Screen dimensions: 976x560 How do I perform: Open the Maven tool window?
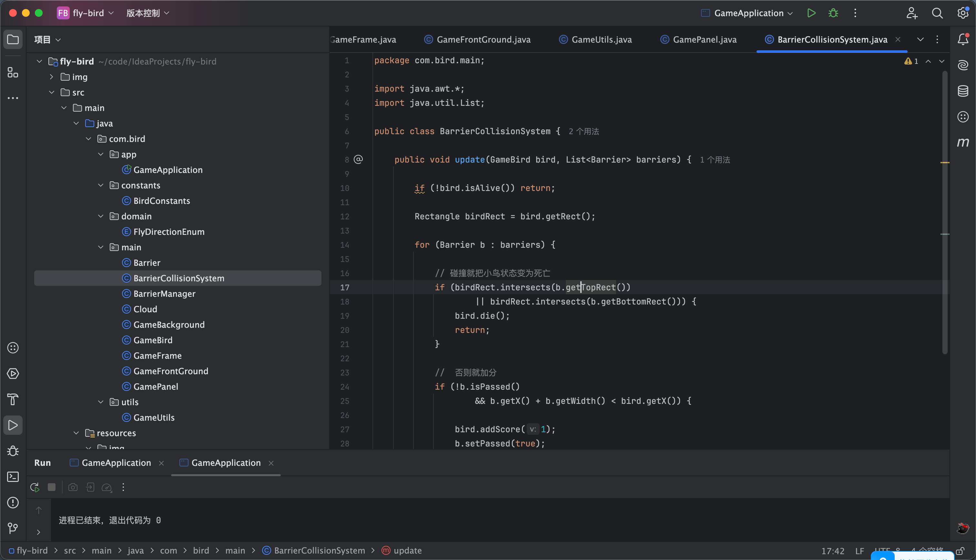[963, 142]
